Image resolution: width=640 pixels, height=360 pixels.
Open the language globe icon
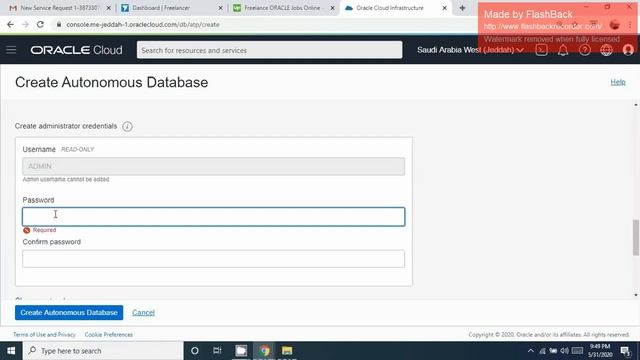pos(606,50)
